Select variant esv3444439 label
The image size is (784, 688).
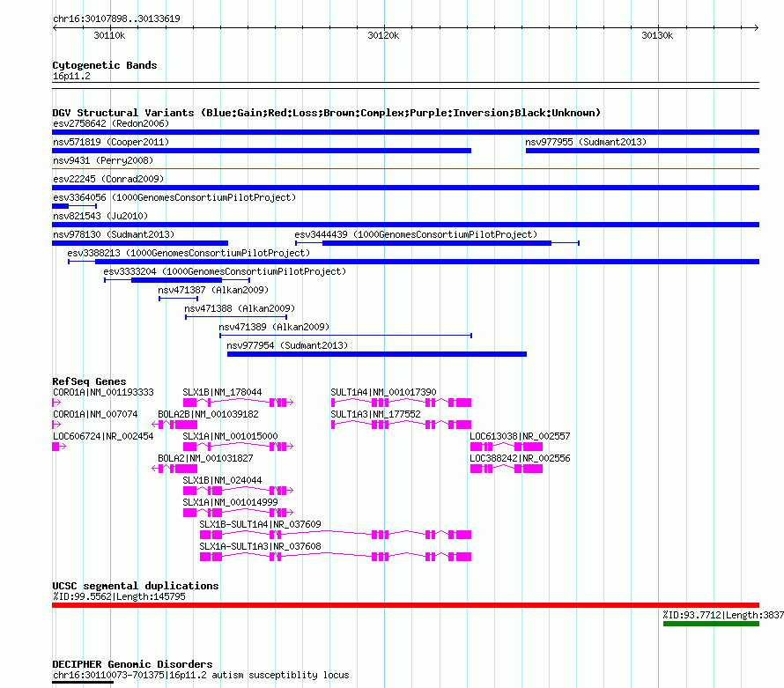[416, 234]
